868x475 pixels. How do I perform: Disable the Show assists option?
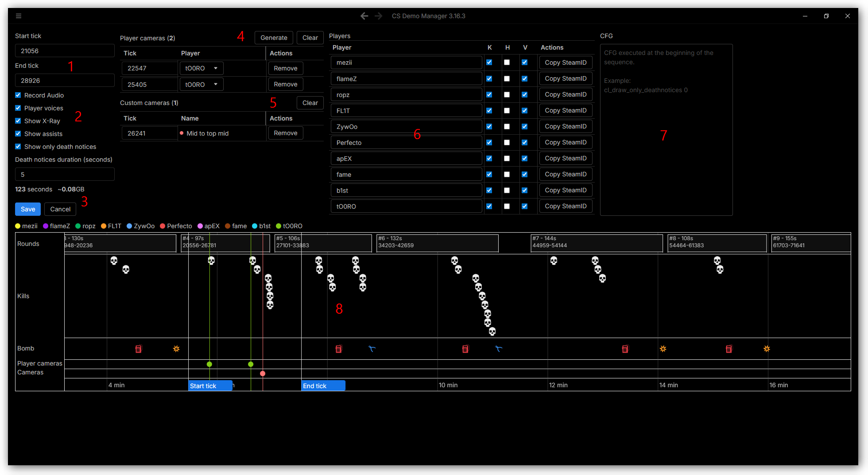(x=18, y=133)
